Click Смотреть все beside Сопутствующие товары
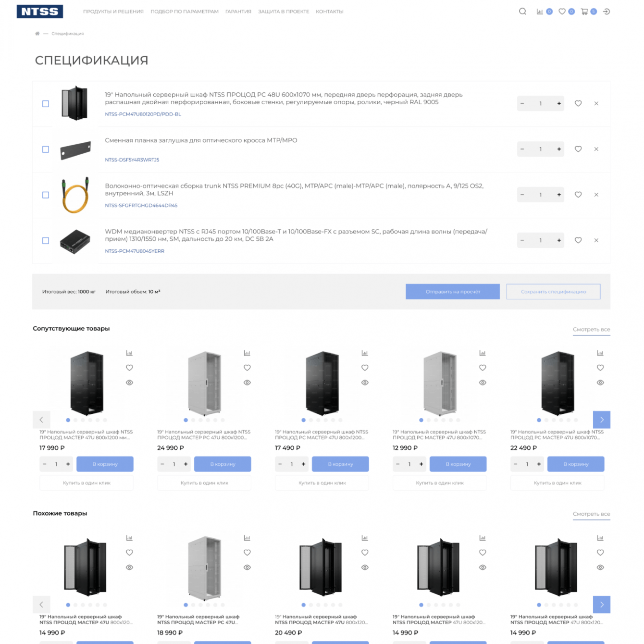The image size is (644, 644). (592, 330)
